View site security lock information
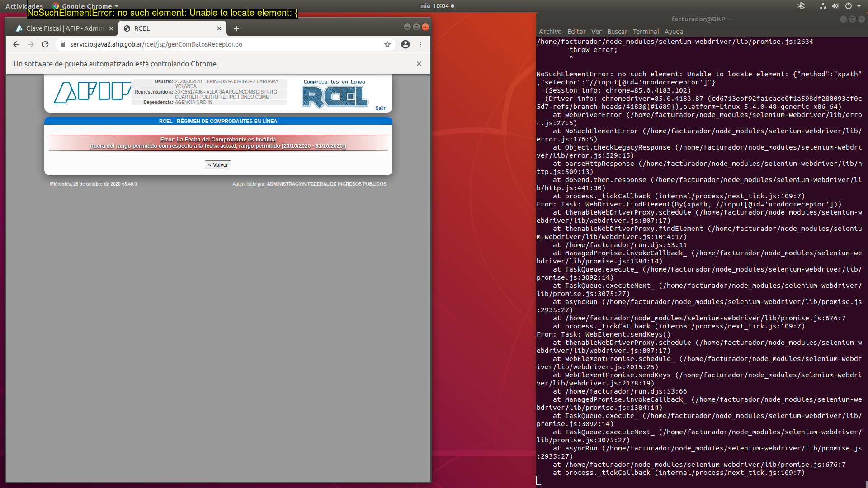Viewport: 868px width, 488px height. [63, 44]
